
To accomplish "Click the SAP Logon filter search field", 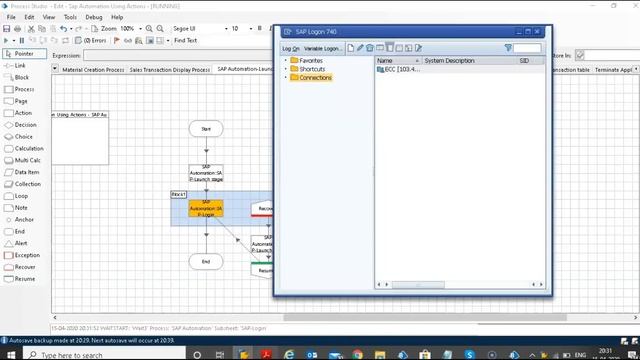I will tap(527, 48).
